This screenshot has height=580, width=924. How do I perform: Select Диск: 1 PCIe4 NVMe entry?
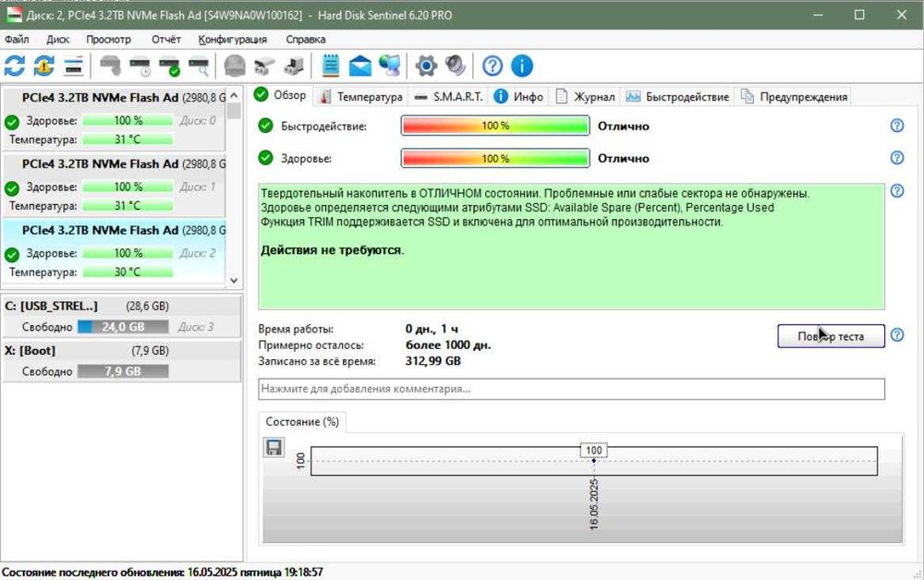tap(115, 185)
